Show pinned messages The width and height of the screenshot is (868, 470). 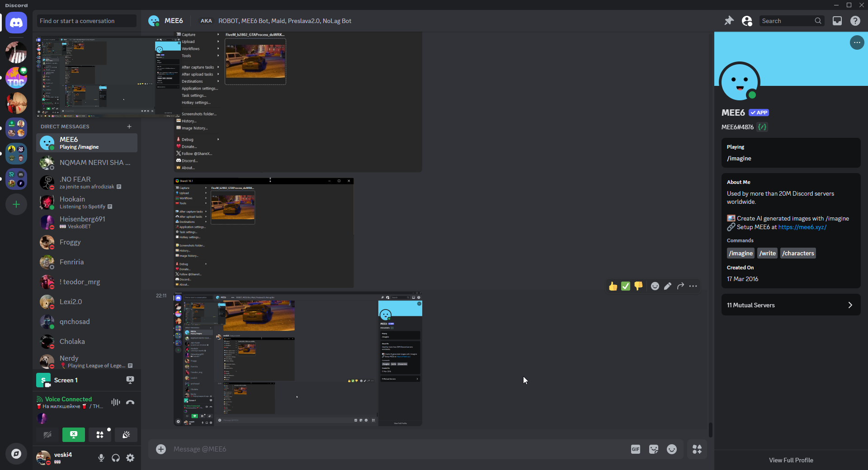click(x=729, y=21)
